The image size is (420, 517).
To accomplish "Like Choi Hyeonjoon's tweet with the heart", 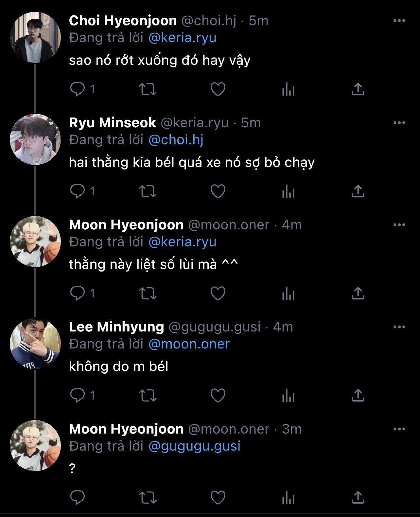I will pyautogui.click(x=218, y=89).
